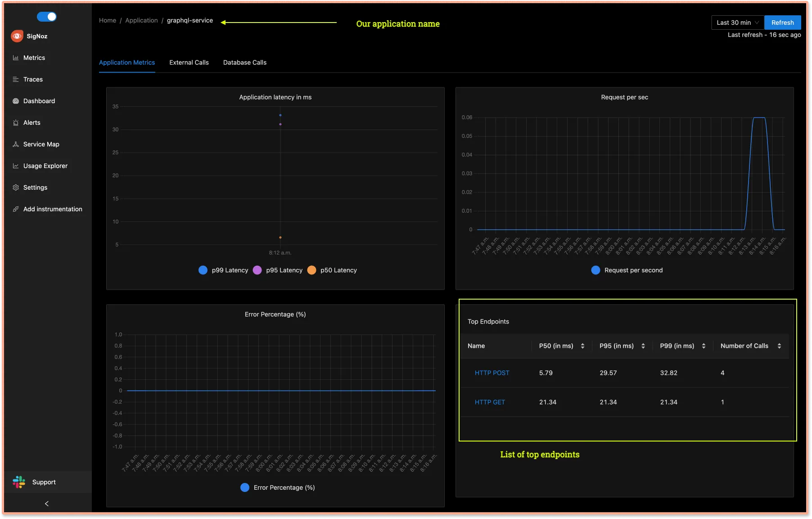Click the HTTP GET call count 1
This screenshot has height=519, width=812.
click(722, 402)
